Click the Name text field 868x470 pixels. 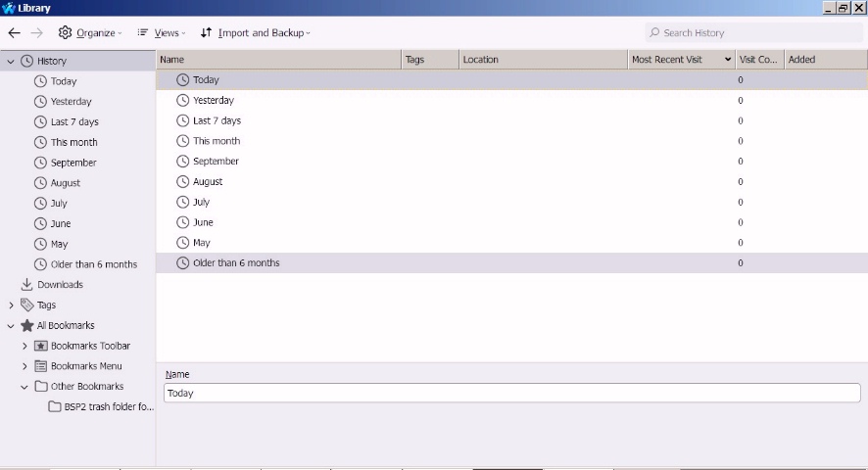[x=512, y=393]
